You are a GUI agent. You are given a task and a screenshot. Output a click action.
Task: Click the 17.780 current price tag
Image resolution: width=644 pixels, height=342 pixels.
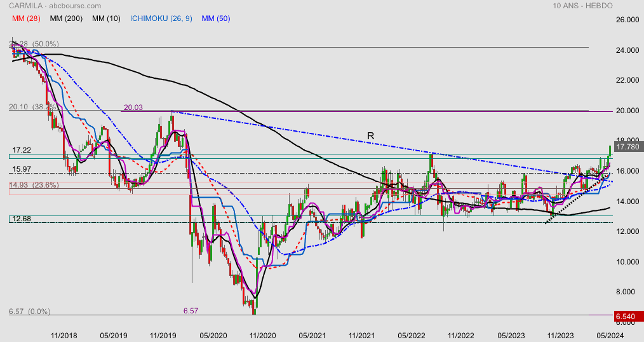pos(628,147)
